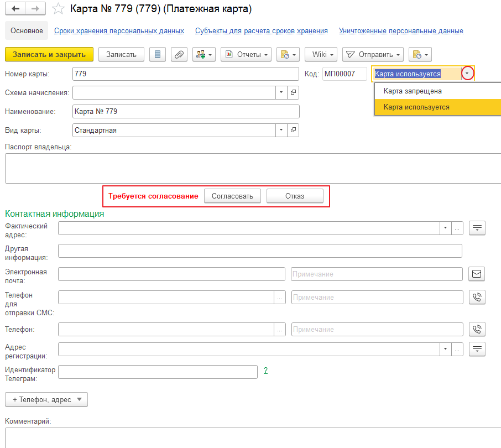The image size is (501, 448).
Task: Click the address details icon beside Фактический адрес
Action: tap(477, 228)
